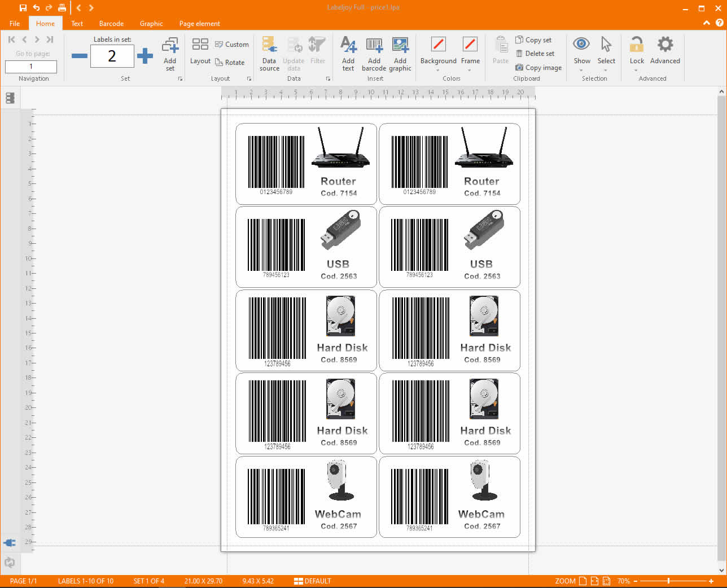Click zoom in plus in status bar
The width and height of the screenshot is (727, 588).
(x=711, y=581)
